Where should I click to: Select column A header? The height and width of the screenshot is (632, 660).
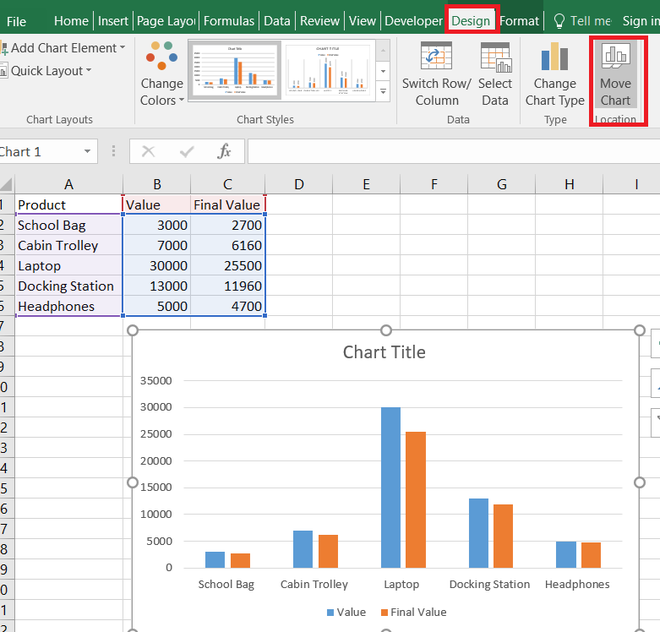69,184
